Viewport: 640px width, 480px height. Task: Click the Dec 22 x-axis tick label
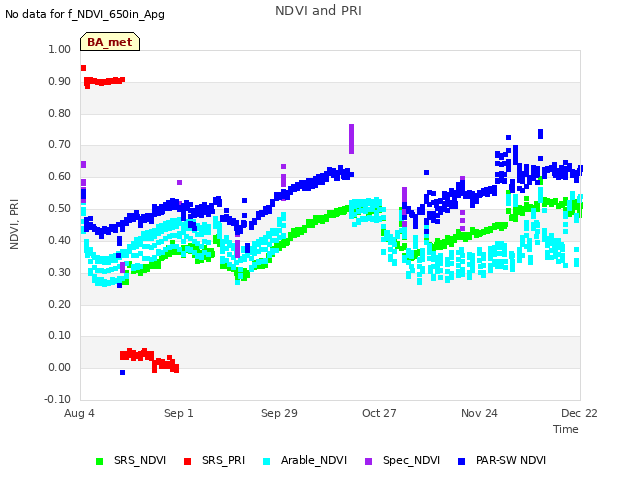[579, 413]
